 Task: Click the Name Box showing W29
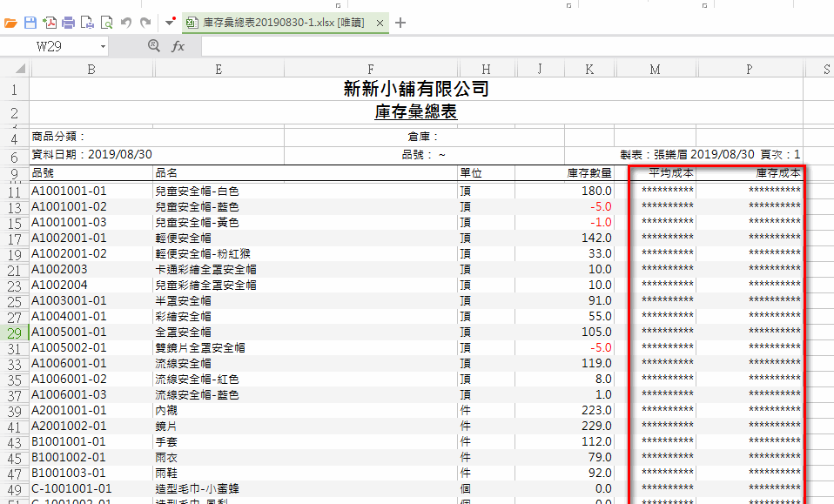[x=49, y=46]
